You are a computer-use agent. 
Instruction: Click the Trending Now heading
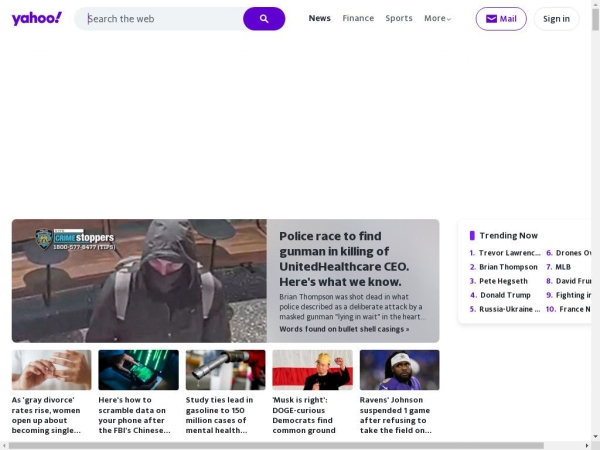[x=509, y=236]
